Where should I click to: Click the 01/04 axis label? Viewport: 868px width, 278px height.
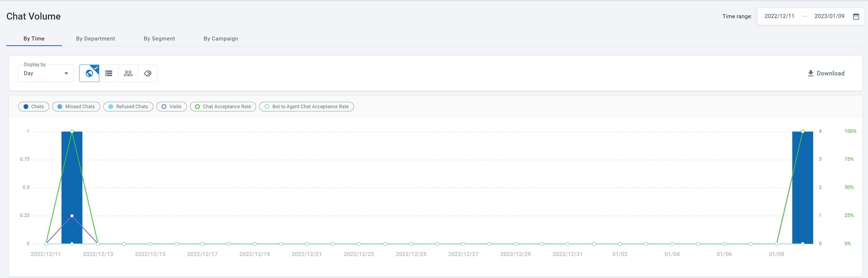click(672, 254)
